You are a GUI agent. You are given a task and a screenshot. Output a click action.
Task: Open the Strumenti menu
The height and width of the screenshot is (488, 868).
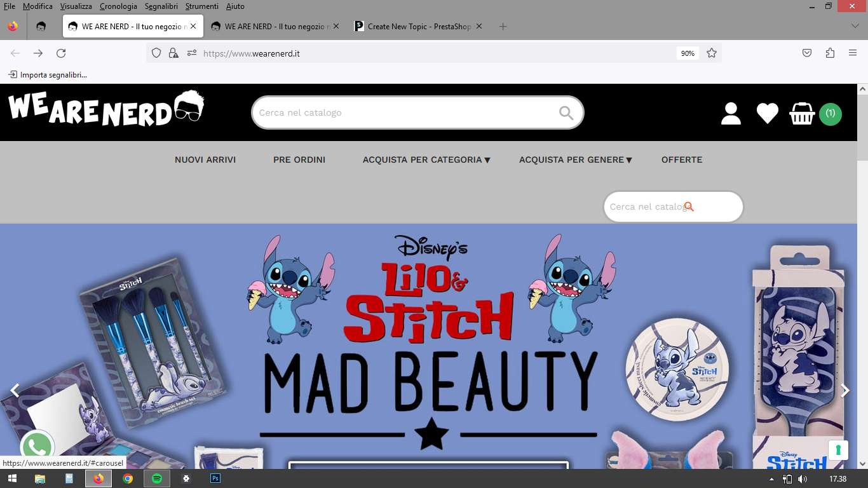202,6
